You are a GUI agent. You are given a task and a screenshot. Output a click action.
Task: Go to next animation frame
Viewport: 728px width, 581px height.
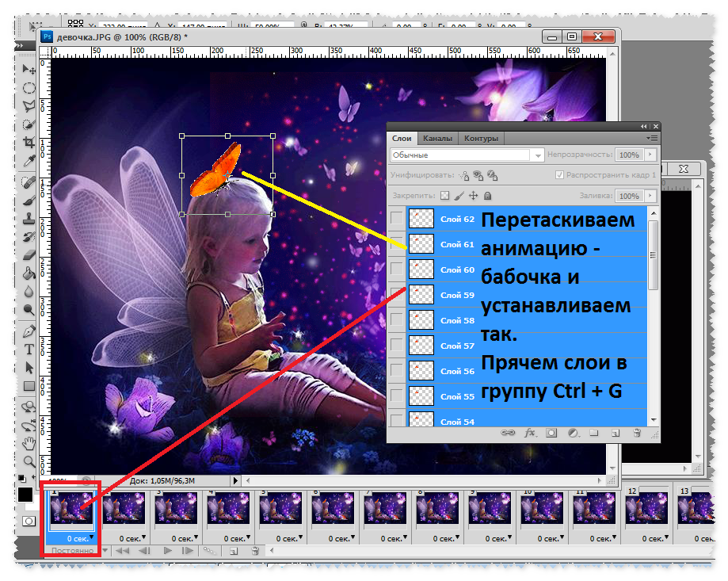(188, 550)
